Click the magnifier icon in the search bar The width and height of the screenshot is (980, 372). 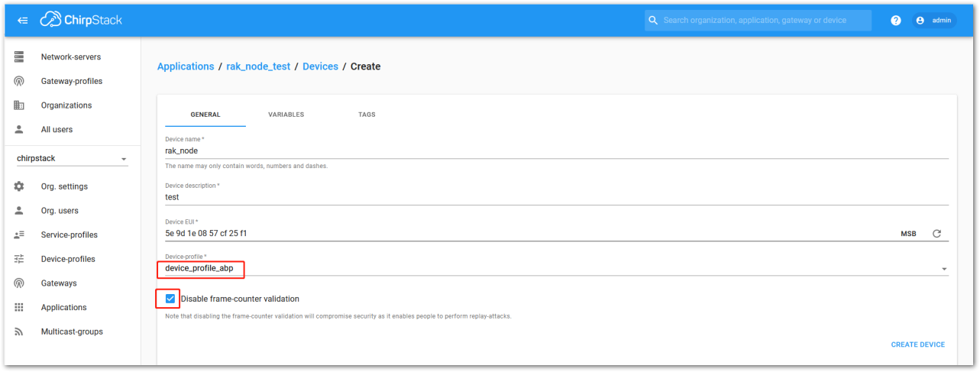653,20
